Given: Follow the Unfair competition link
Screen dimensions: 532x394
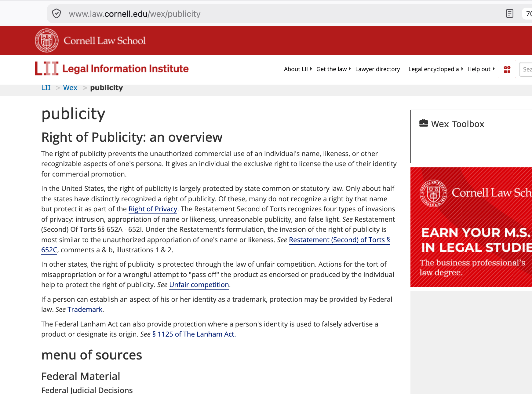Looking at the screenshot, I should (199, 285).
